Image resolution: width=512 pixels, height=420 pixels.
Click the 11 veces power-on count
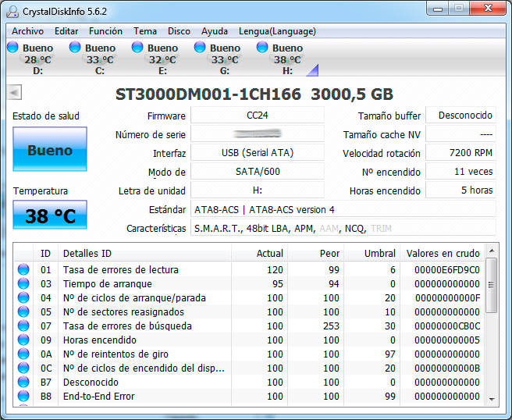click(460, 172)
